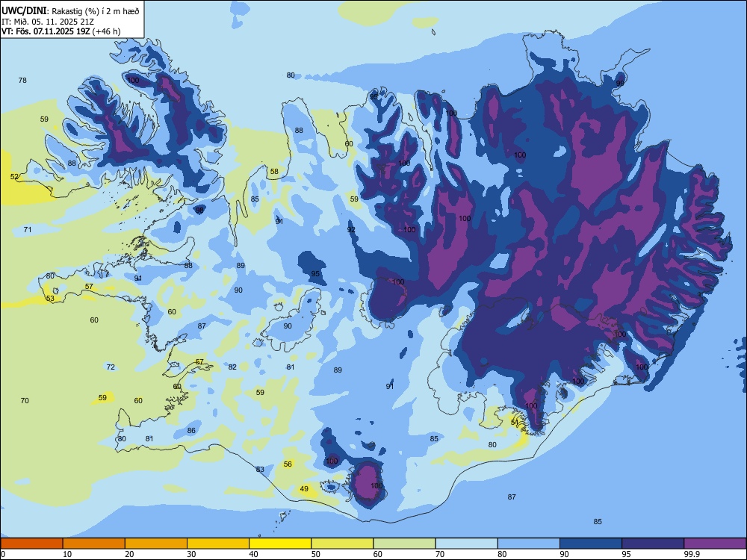
Task: Select the amber 20–30 legend swatch
Action: tap(156, 544)
